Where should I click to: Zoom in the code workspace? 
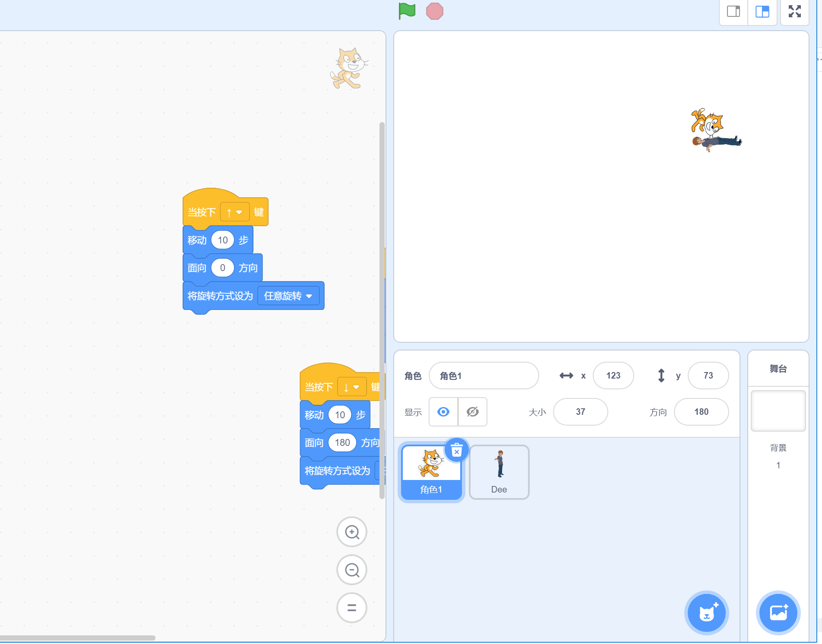(352, 532)
